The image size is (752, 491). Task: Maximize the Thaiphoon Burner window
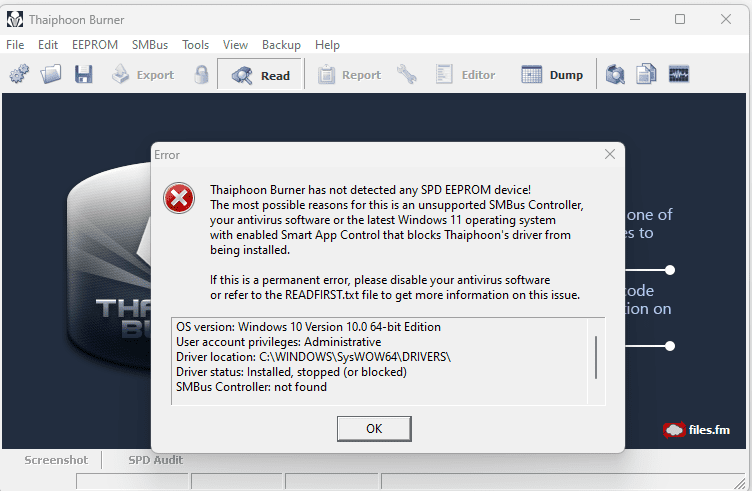click(680, 19)
